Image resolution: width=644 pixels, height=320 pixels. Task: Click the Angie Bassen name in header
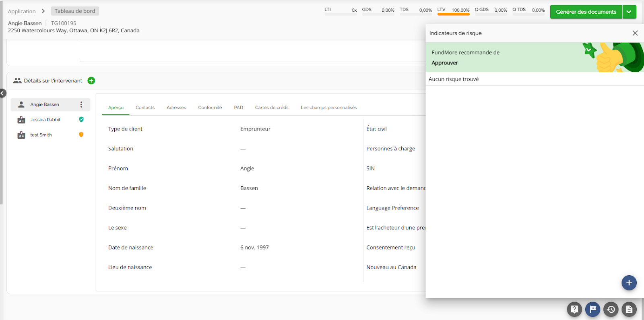pos(25,23)
